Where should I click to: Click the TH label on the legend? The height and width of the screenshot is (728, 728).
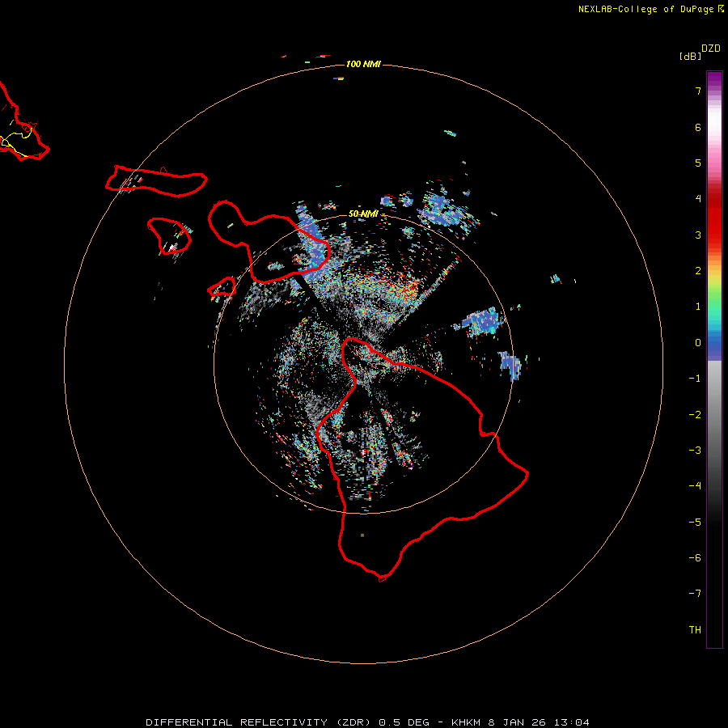(x=695, y=629)
